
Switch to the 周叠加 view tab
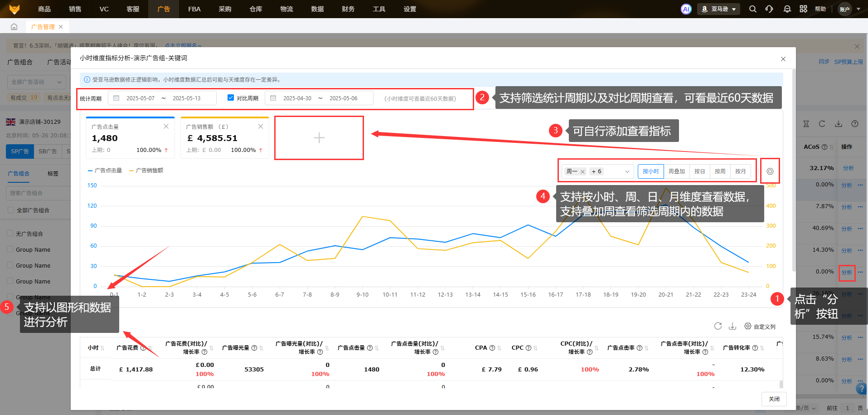676,171
